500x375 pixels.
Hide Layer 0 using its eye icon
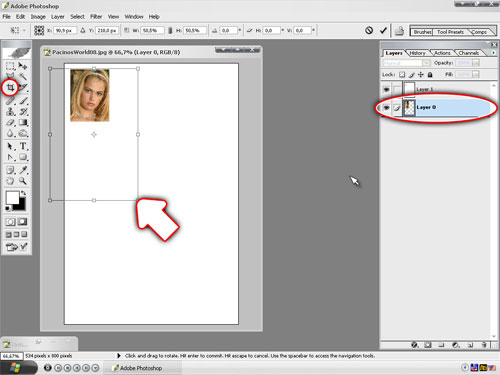(x=386, y=107)
